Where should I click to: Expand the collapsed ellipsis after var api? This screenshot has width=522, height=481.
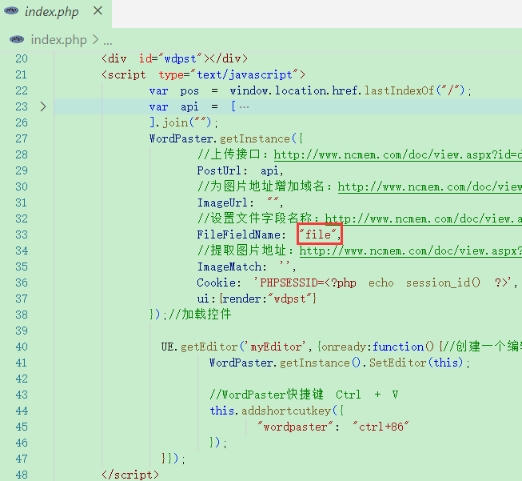click(244, 107)
